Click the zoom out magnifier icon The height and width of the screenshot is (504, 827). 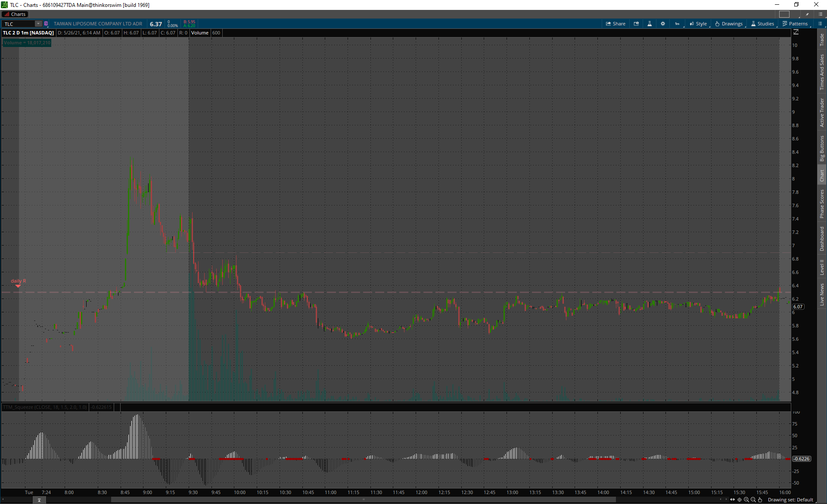click(x=753, y=500)
